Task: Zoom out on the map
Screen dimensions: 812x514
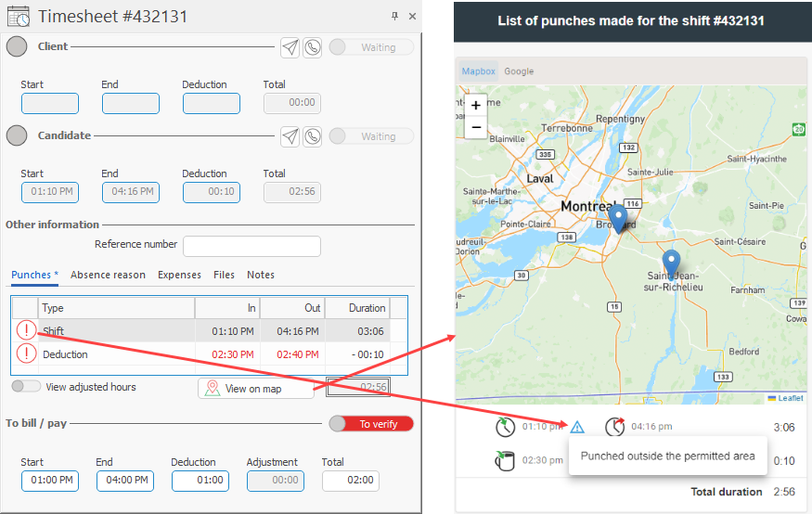Action: coord(476,127)
